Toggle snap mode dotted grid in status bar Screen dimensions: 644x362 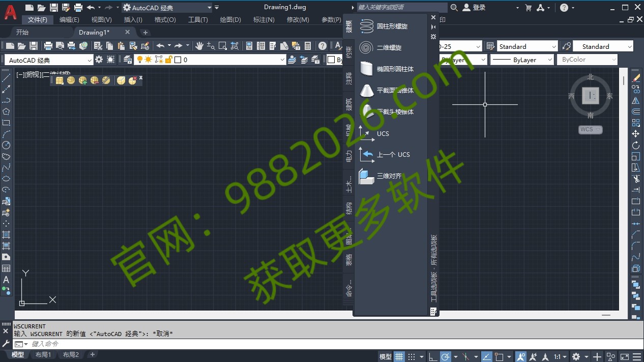412,356
